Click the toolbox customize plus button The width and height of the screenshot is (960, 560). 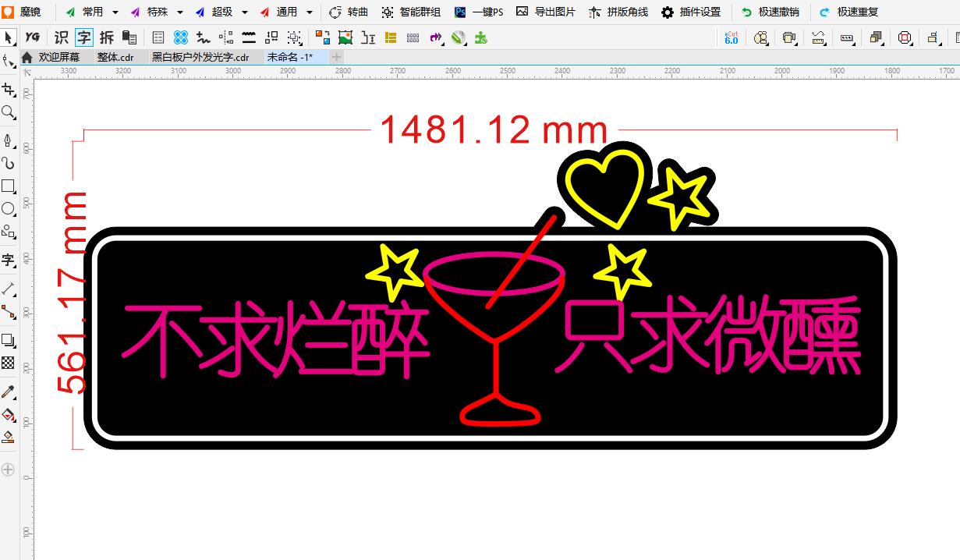(x=8, y=470)
